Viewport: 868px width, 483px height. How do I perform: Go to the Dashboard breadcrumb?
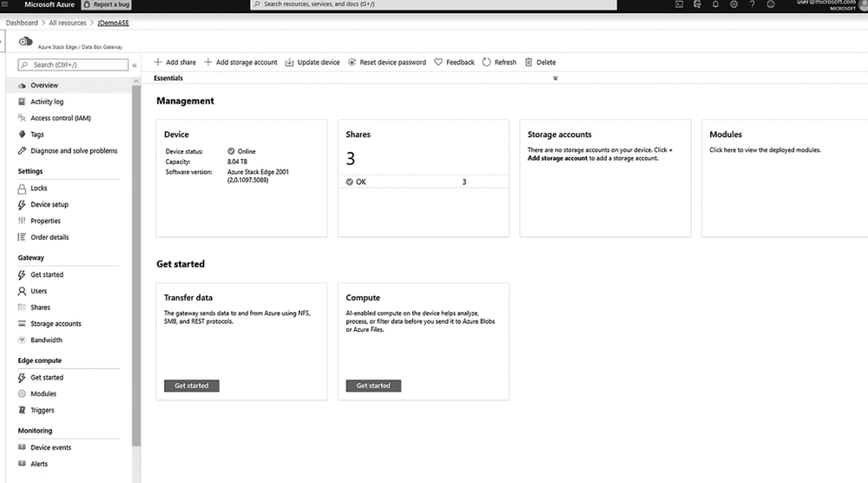(22, 23)
